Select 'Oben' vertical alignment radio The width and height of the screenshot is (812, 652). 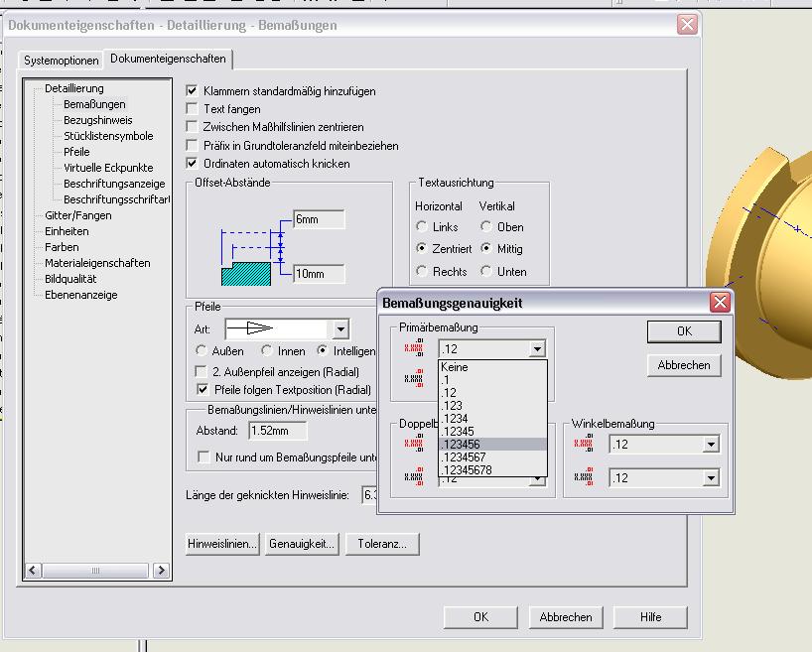pyautogui.click(x=486, y=227)
